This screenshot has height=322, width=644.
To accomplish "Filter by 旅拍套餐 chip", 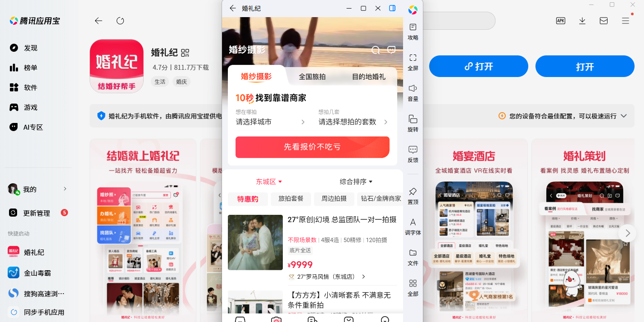I will 291,199.
